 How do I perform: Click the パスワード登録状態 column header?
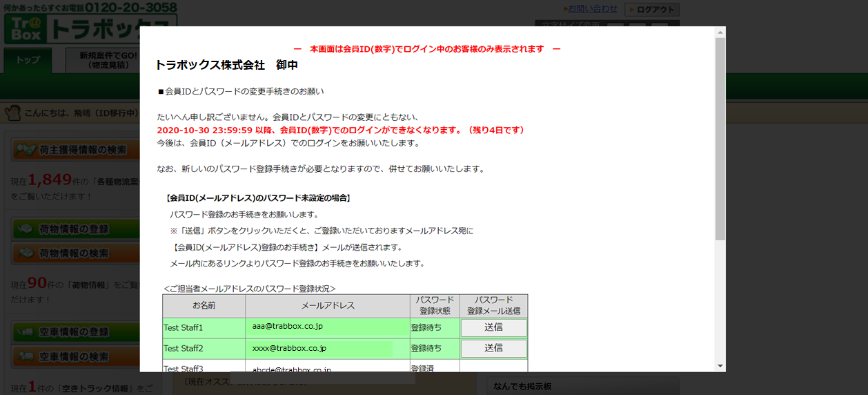(435, 306)
